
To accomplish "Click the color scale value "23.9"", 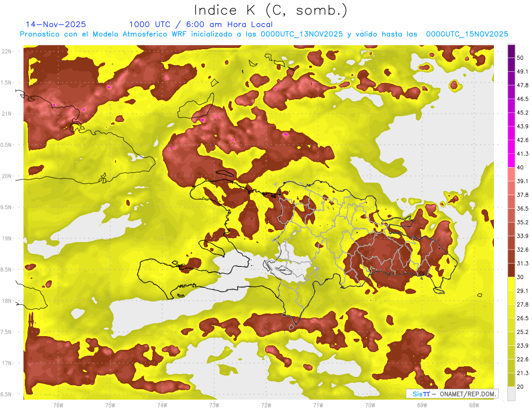I will pyautogui.click(x=522, y=345).
